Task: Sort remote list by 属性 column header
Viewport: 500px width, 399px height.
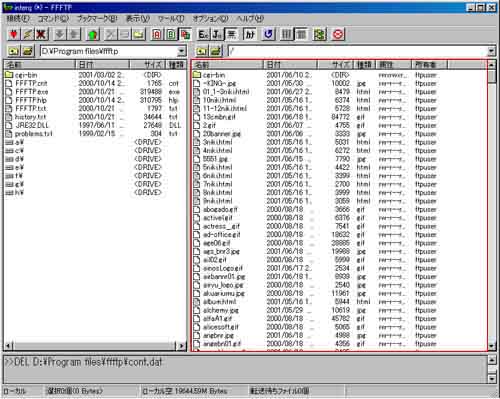Action: coord(394,65)
